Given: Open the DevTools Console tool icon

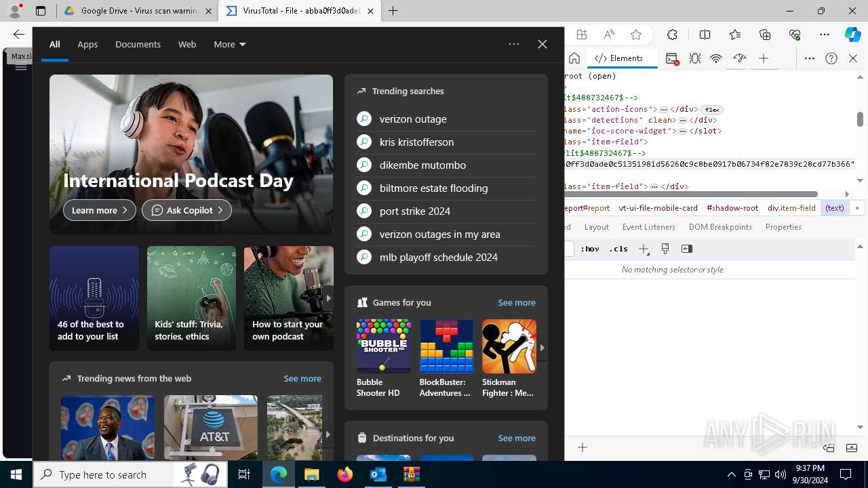Looking at the screenshot, I should [671, 58].
